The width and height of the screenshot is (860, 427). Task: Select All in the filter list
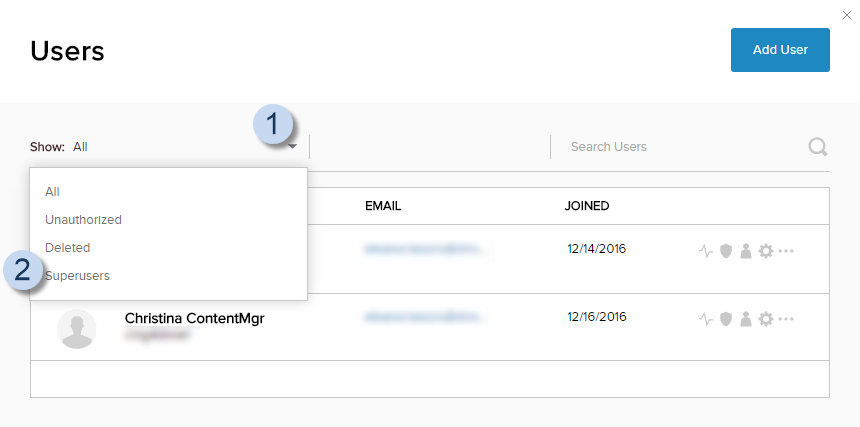tap(53, 191)
